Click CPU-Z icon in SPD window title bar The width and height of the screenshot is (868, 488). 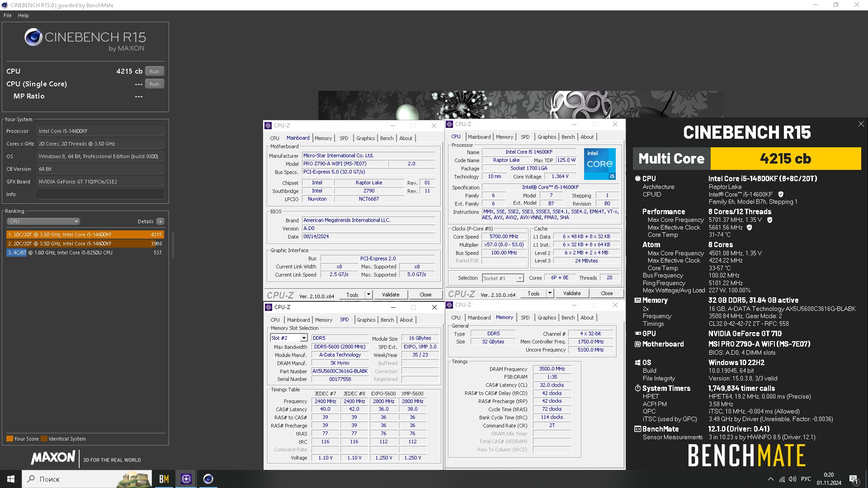click(269, 307)
